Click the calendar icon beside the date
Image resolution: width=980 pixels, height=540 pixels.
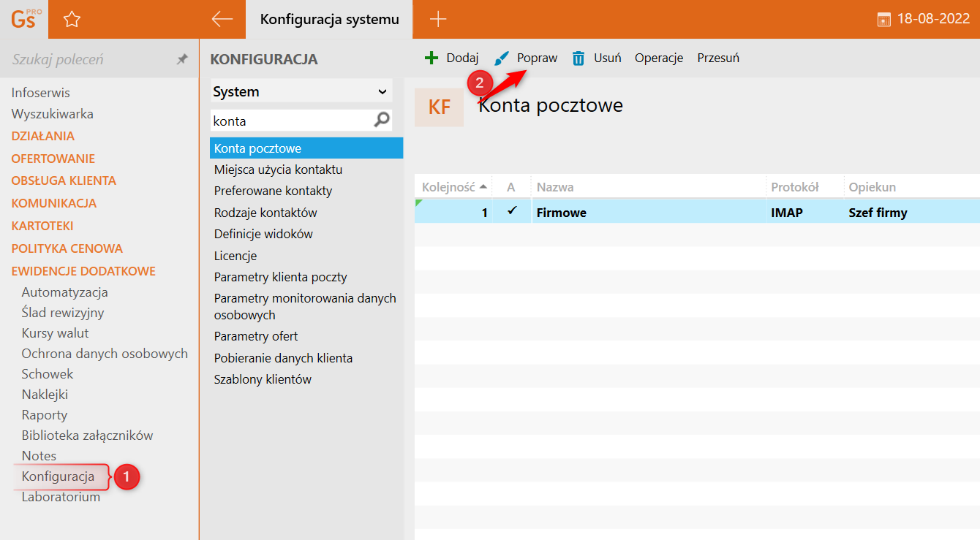pyautogui.click(x=884, y=20)
